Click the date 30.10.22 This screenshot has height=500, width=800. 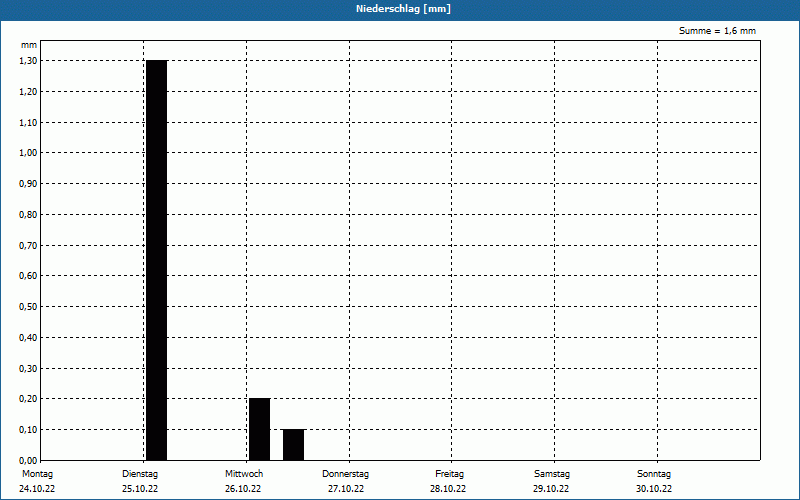pos(654,489)
